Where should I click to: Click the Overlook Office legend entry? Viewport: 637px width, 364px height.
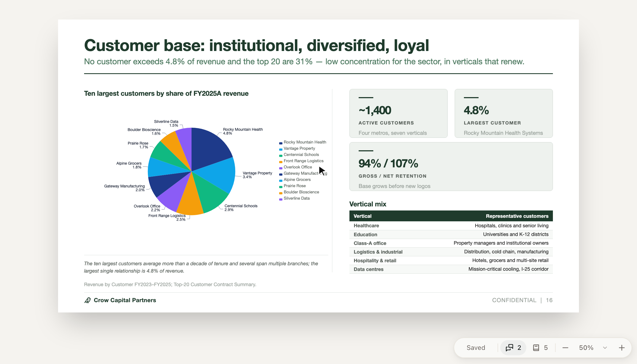click(x=296, y=167)
